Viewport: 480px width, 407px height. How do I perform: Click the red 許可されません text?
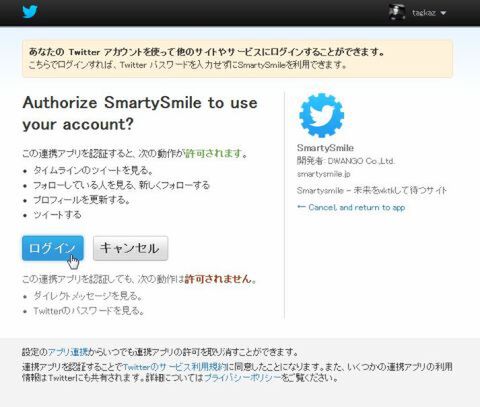218,279
